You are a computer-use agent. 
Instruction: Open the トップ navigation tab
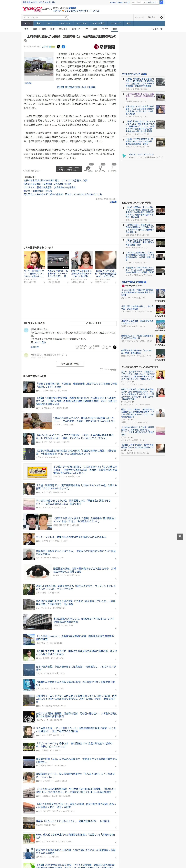pos(27,24)
